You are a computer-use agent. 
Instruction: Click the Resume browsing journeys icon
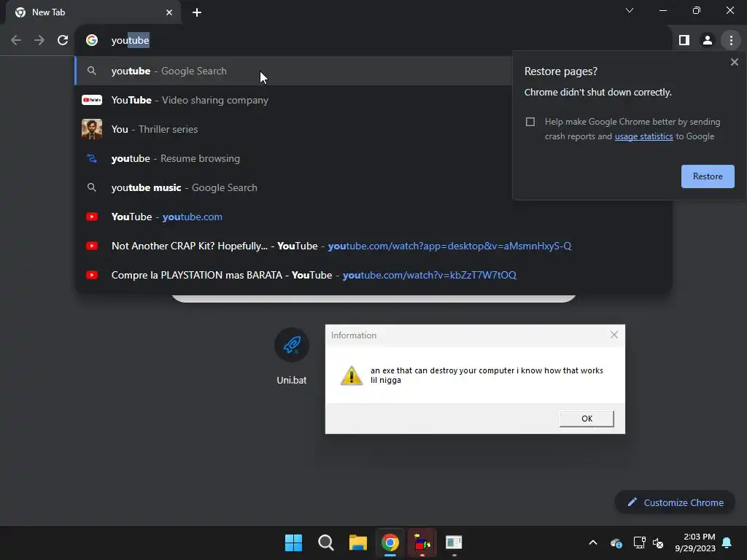(92, 158)
